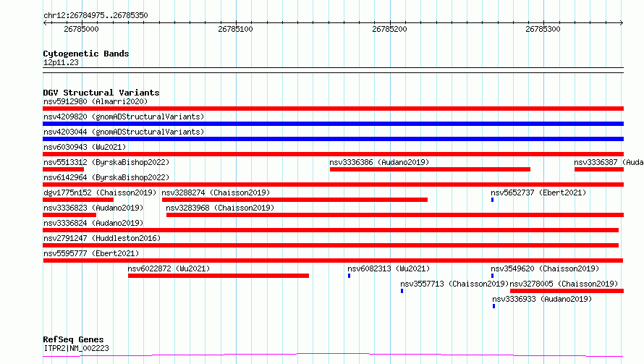Click the 12p11.23 band label
The height and width of the screenshot is (364, 644).
pos(61,62)
